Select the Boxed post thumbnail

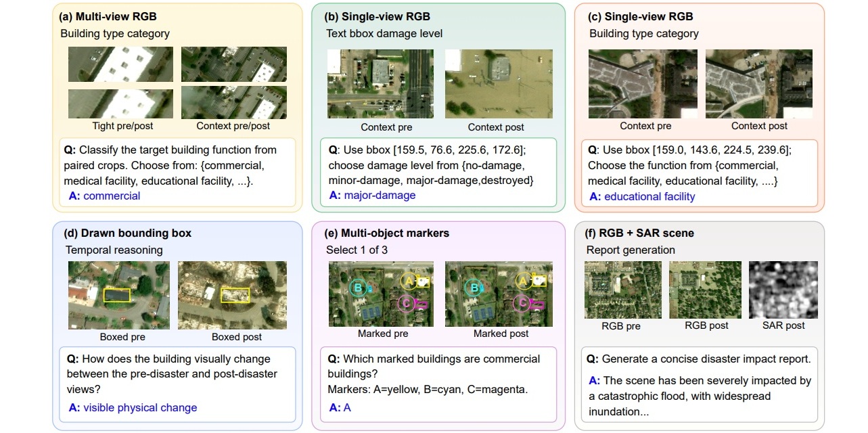[x=232, y=295]
